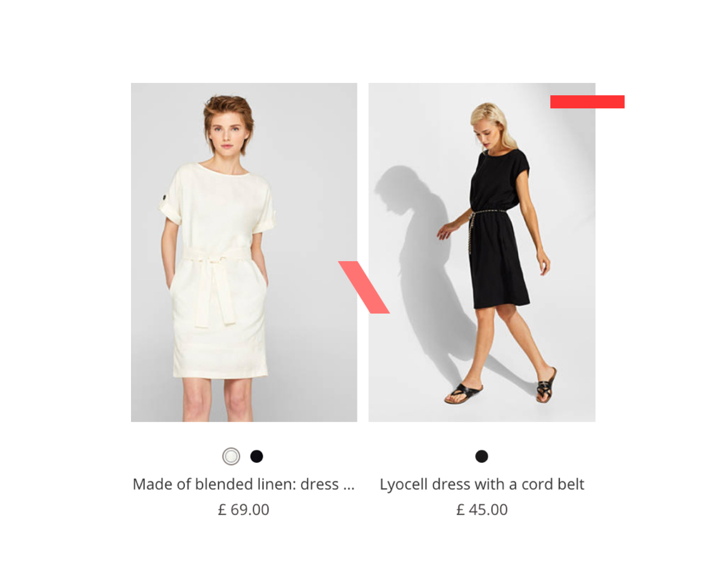Open the white blended linen dress image

(x=244, y=252)
